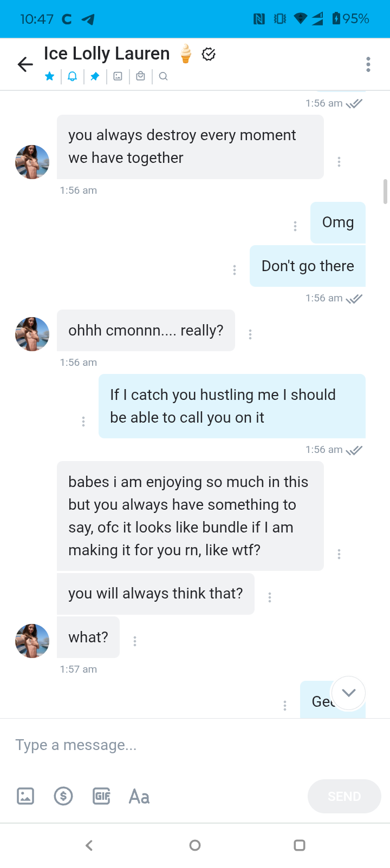Attach a photo using the image icon
The height and width of the screenshot is (868, 390).
point(25,796)
